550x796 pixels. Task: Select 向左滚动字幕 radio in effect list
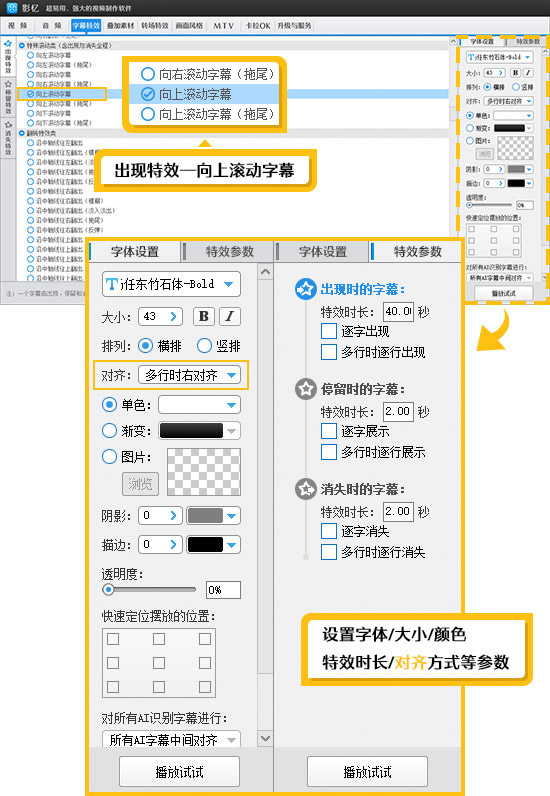click(30, 55)
